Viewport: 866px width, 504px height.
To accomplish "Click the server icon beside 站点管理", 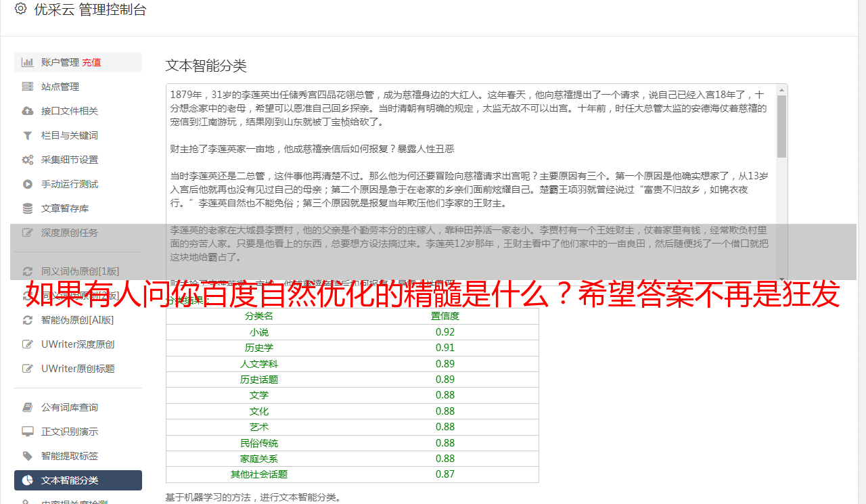I will (x=28, y=87).
